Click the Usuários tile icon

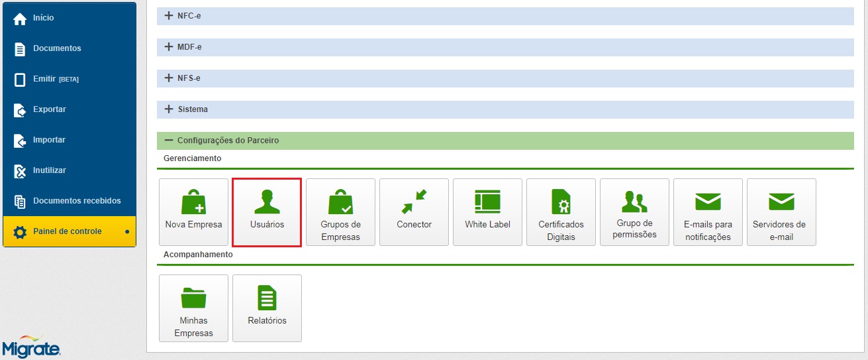click(x=267, y=202)
